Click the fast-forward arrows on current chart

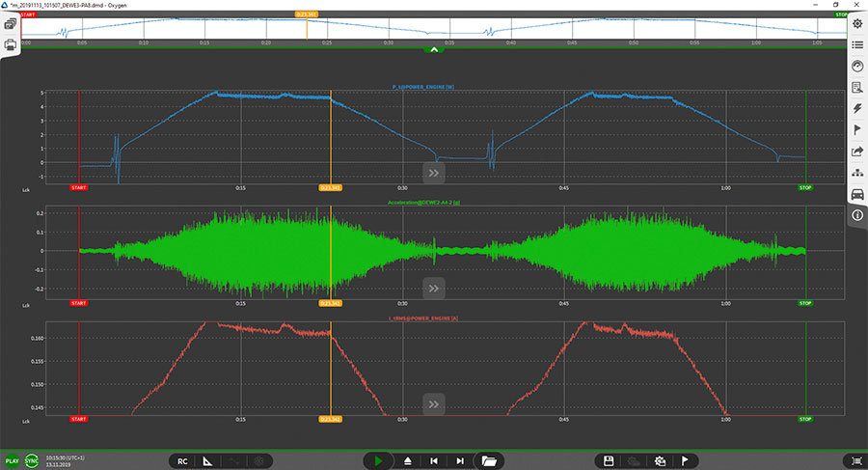pyautogui.click(x=433, y=404)
